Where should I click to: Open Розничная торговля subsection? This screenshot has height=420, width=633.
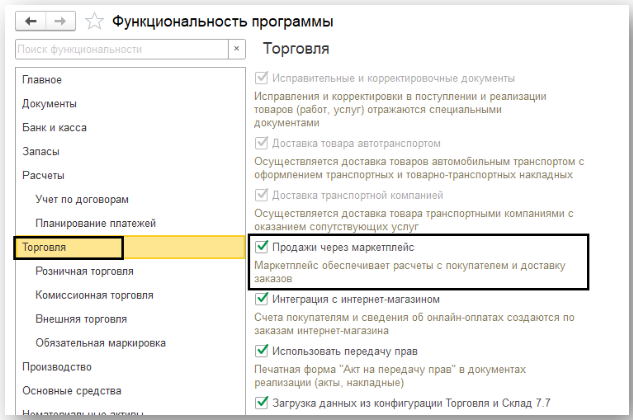point(85,271)
